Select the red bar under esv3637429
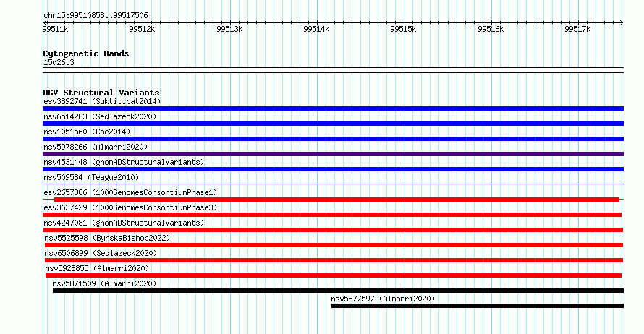644x334 pixels. click(332, 215)
